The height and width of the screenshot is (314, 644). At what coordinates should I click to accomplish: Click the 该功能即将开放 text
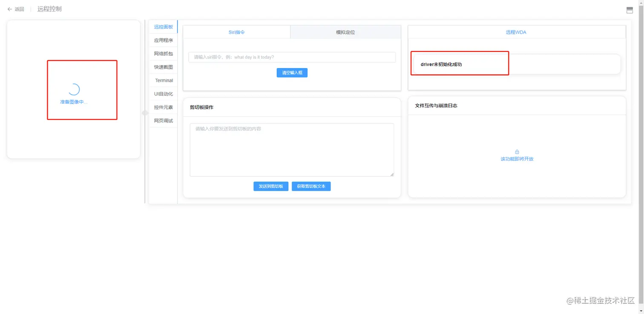[517, 159]
